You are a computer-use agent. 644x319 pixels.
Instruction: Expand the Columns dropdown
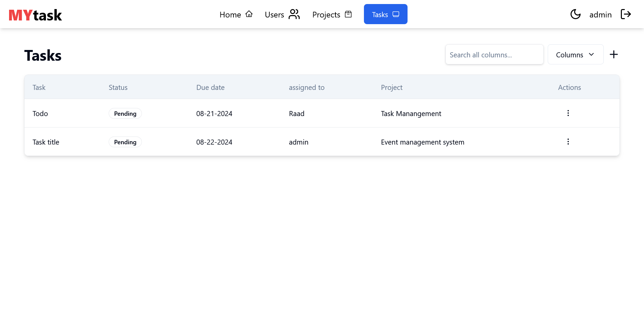click(x=575, y=55)
